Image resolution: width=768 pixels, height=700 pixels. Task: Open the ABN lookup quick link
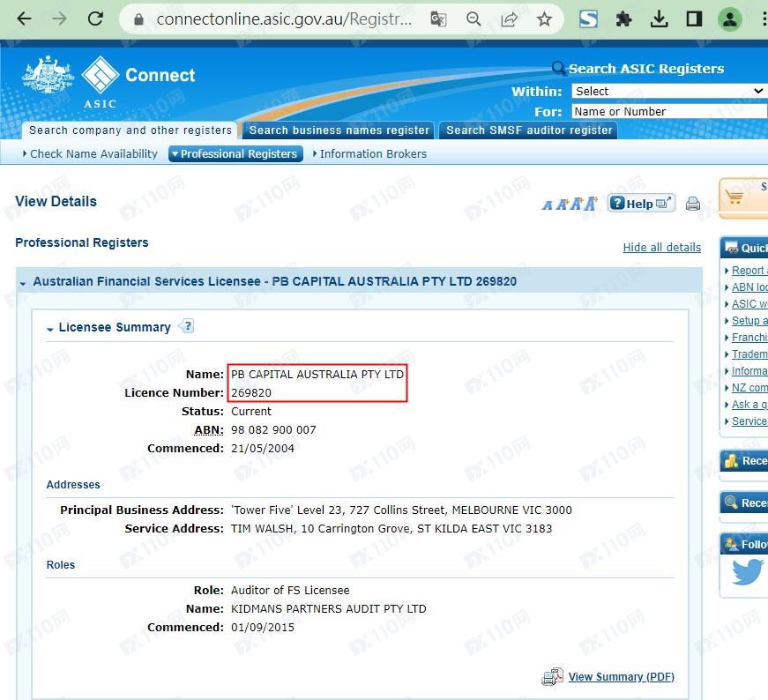coord(749,287)
